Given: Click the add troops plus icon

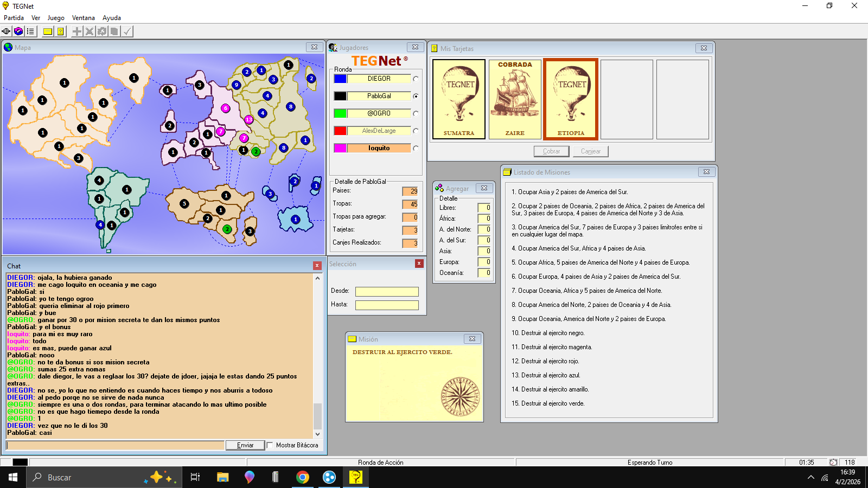Looking at the screenshot, I should [77, 31].
